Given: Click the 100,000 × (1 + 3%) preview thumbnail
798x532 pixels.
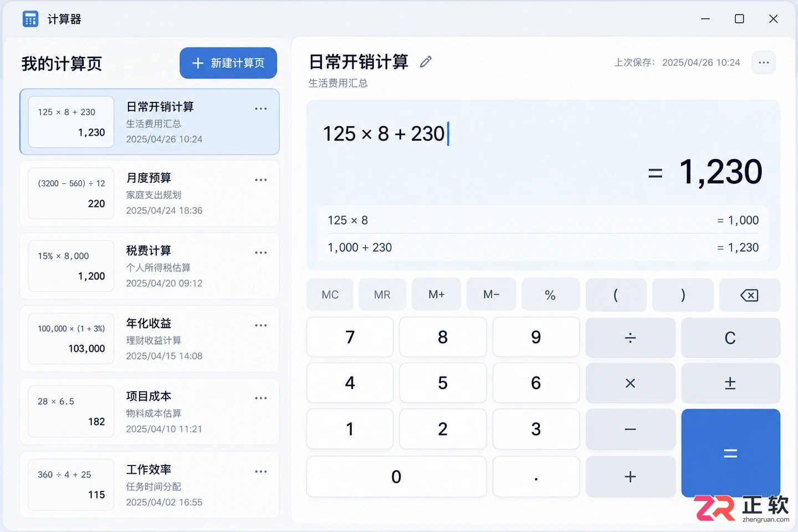Looking at the screenshot, I should click(71, 339).
